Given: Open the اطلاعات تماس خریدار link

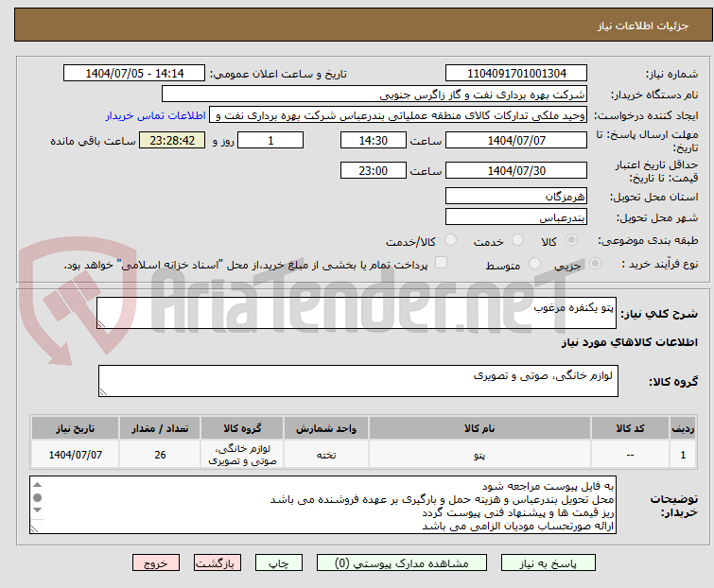Looking at the screenshot, I should click(156, 115).
